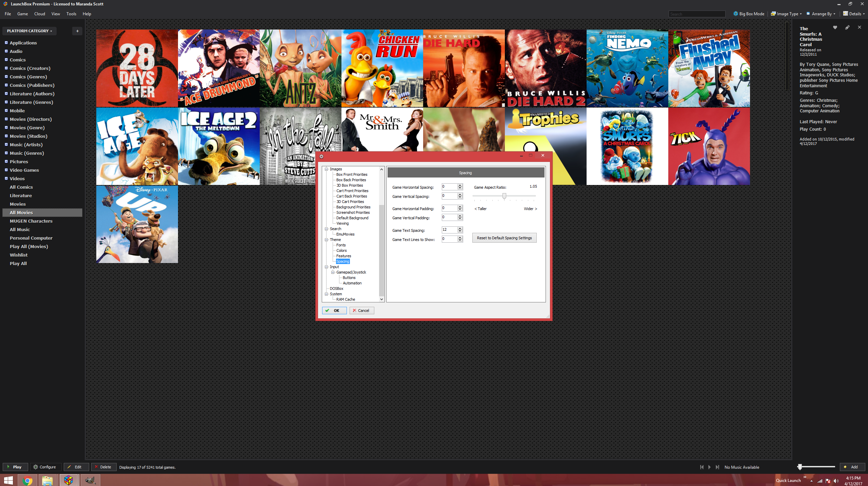Expand the Applications category
Screen dimensions: 868x486
(6, 43)
